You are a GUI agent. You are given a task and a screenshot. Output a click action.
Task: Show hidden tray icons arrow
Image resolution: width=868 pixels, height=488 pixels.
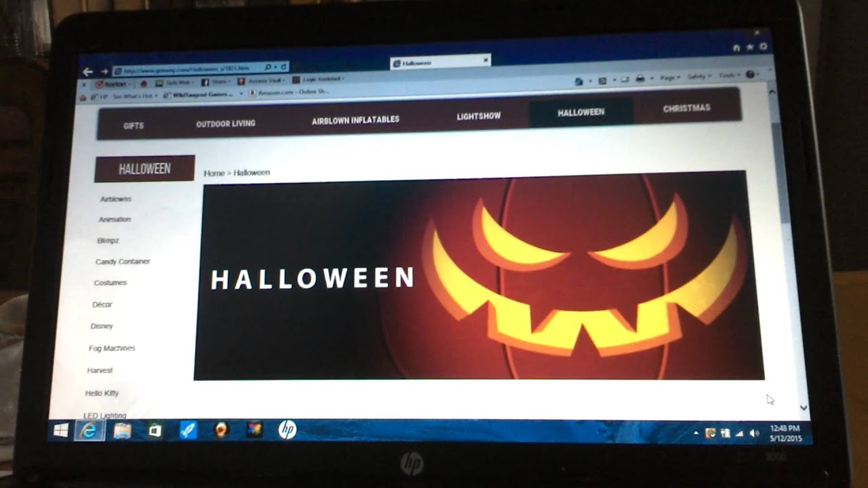pyautogui.click(x=696, y=432)
